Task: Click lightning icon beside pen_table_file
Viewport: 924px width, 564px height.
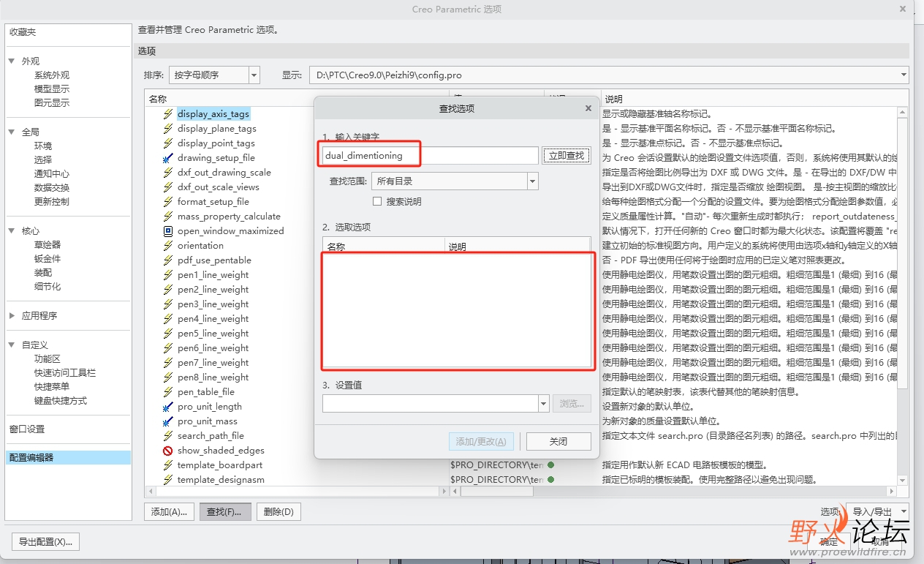Action: point(168,392)
